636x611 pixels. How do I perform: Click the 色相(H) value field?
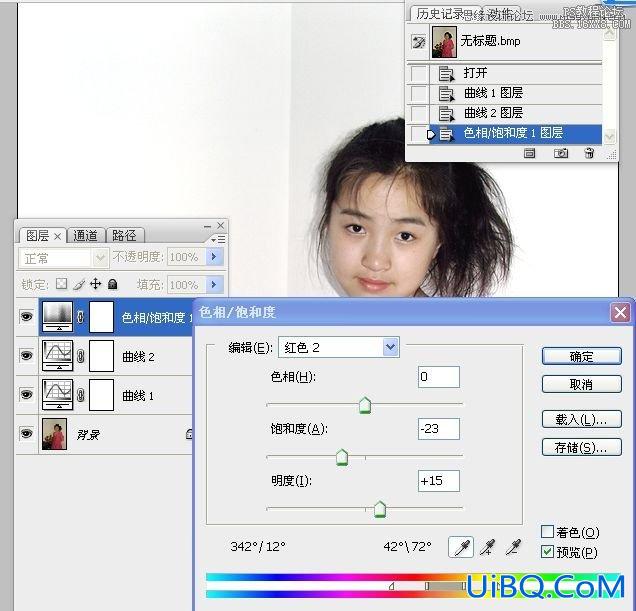439,377
